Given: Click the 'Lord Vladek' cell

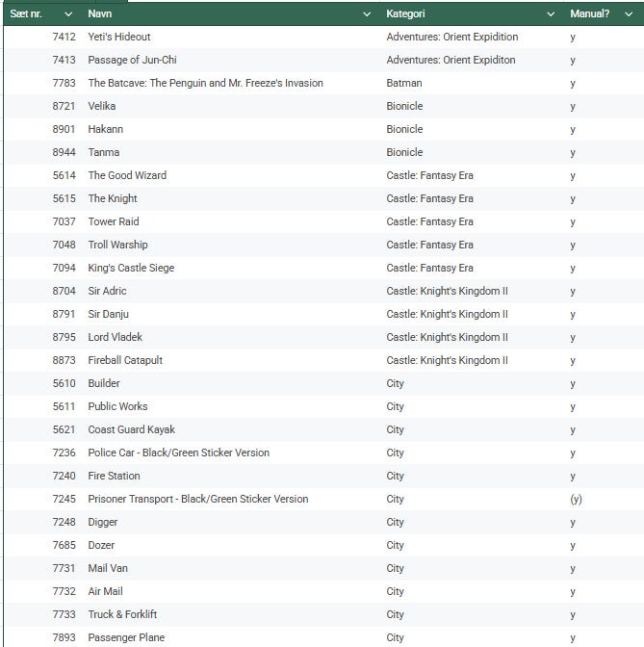Looking at the screenshot, I should [x=232, y=337].
